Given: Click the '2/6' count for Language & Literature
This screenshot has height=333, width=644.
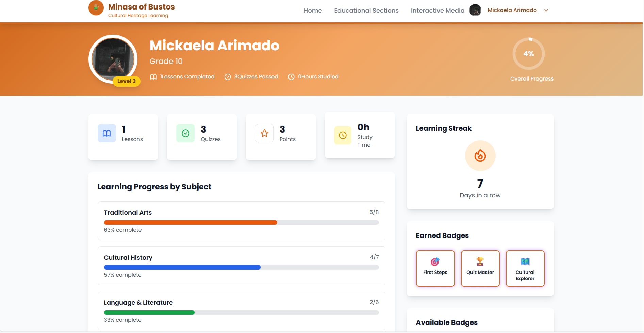Looking at the screenshot, I should (x=374, y=302).
